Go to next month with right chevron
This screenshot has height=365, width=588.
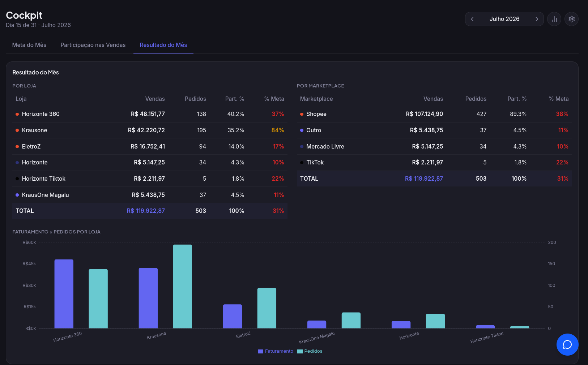point(537,19)
